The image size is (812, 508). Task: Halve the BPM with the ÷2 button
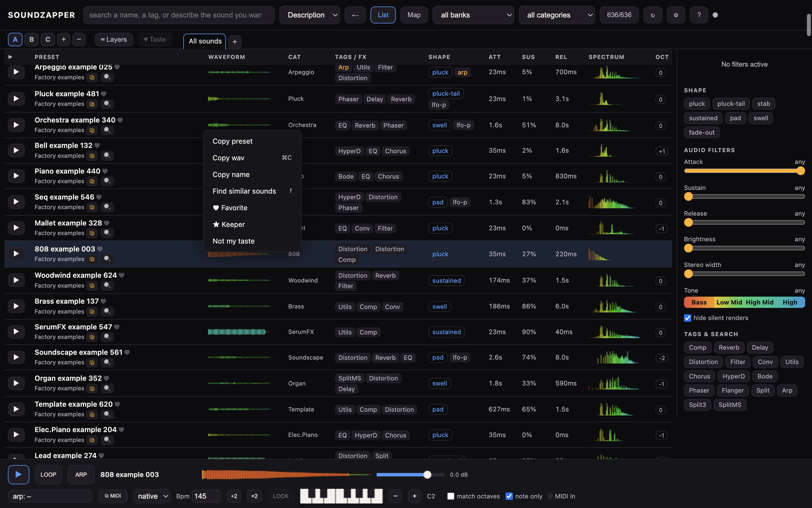234,496
